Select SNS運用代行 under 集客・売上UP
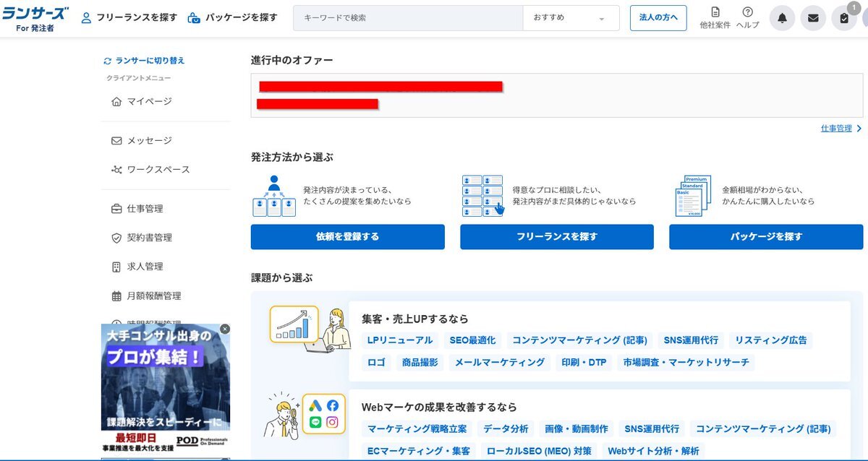The image size is (868, 461). point(691,340)
